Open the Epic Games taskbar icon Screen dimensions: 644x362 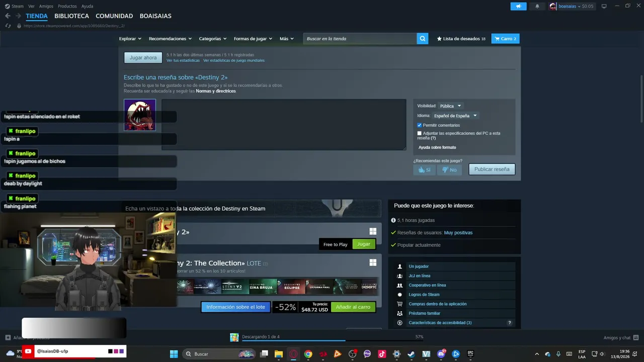point(470,354)
